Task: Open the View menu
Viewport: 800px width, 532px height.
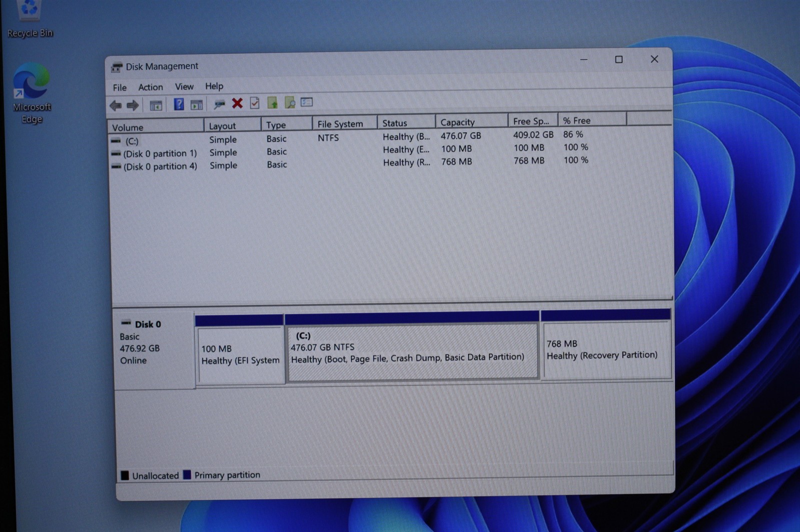Action: pyautogui.click(x=184, y=86)
